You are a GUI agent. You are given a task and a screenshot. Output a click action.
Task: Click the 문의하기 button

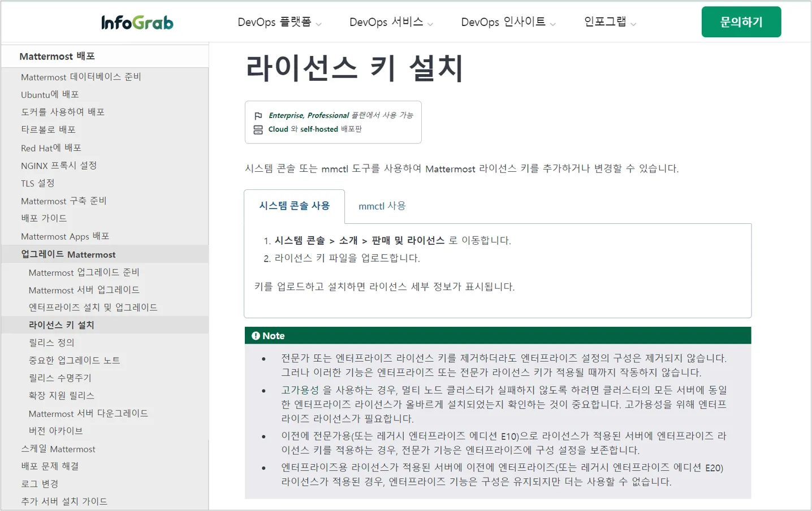pos(741,22)
